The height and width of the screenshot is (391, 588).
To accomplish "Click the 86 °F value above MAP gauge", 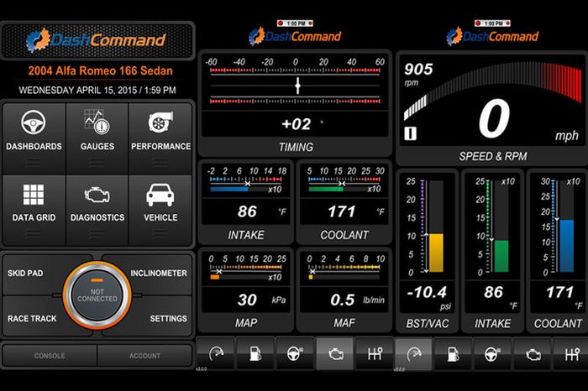I will (x=247, y=211).
